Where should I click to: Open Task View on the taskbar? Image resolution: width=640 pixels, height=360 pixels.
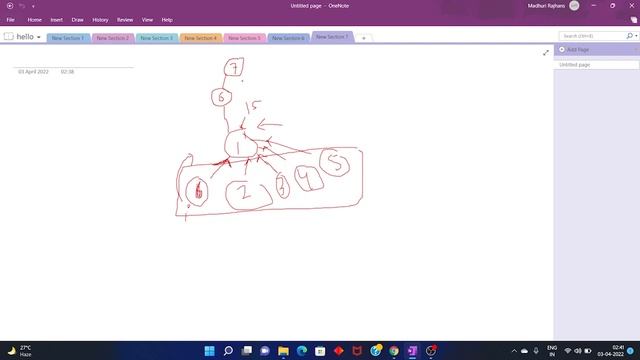[x=247, y=351]
